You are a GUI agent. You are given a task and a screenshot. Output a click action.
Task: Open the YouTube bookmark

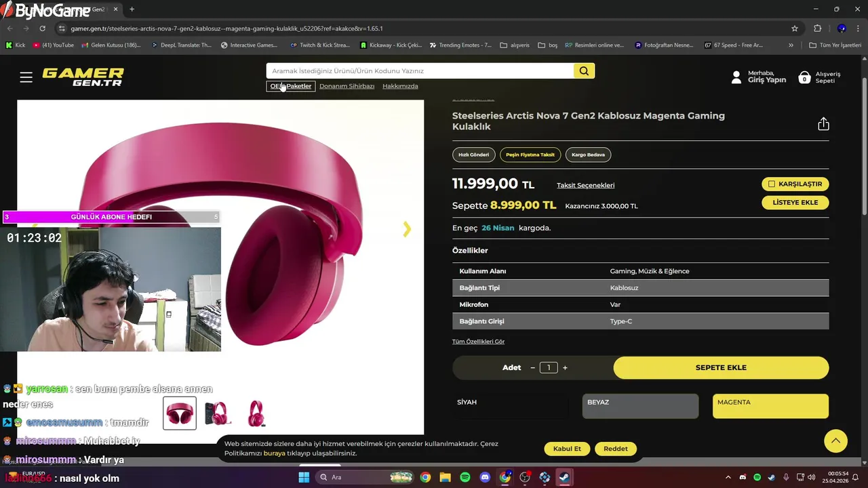click(x=53, y=45)
